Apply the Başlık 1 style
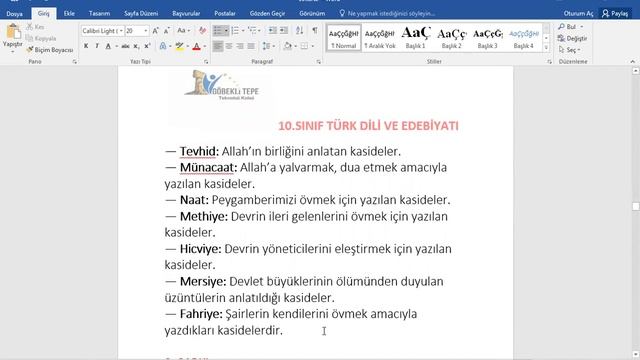The height and width of the screenshot is (360, 640). (x=416, y=38)
